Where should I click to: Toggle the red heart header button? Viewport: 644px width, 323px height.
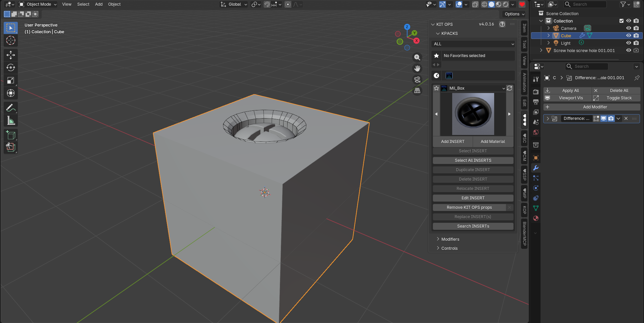click(522, 4)
